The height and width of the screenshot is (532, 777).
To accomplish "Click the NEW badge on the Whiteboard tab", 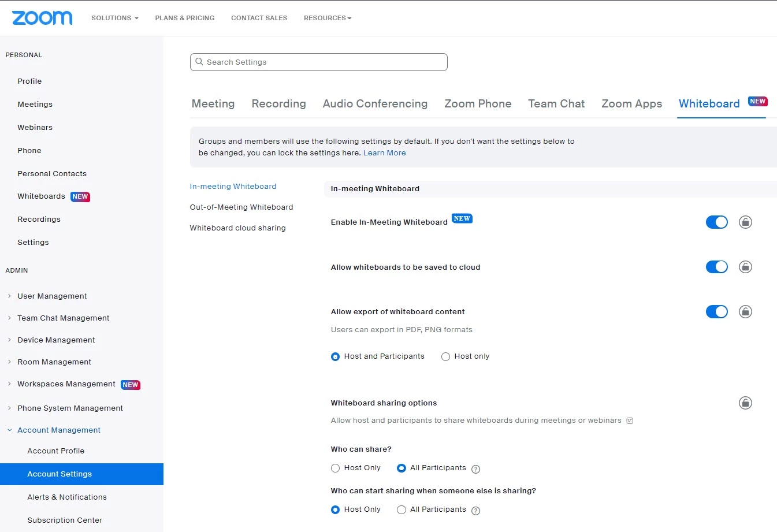I will tap(757, 101).
